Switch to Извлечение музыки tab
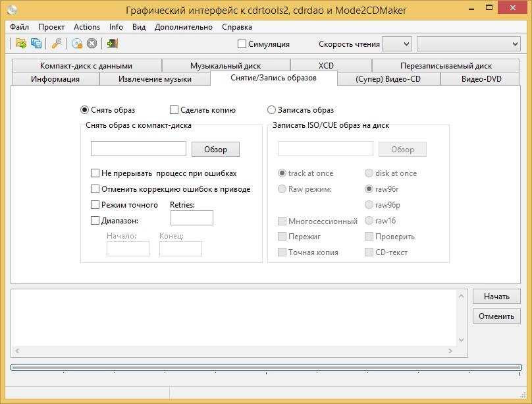This screenshot has width=532, height=404. pyautogui.click(x=155, y=79)
